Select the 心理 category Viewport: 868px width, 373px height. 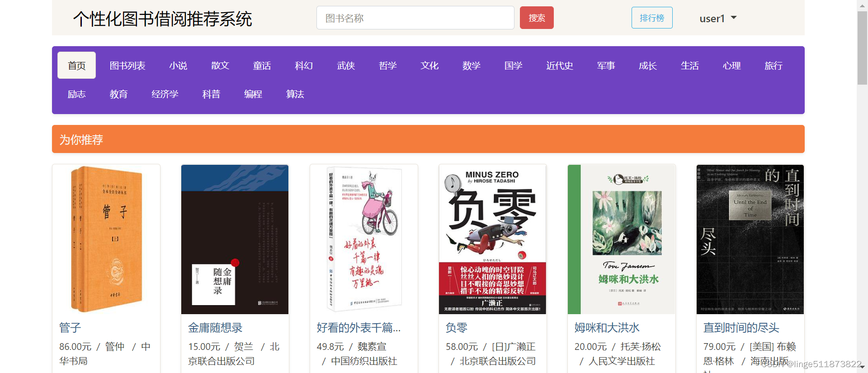[x=732, y=66]
